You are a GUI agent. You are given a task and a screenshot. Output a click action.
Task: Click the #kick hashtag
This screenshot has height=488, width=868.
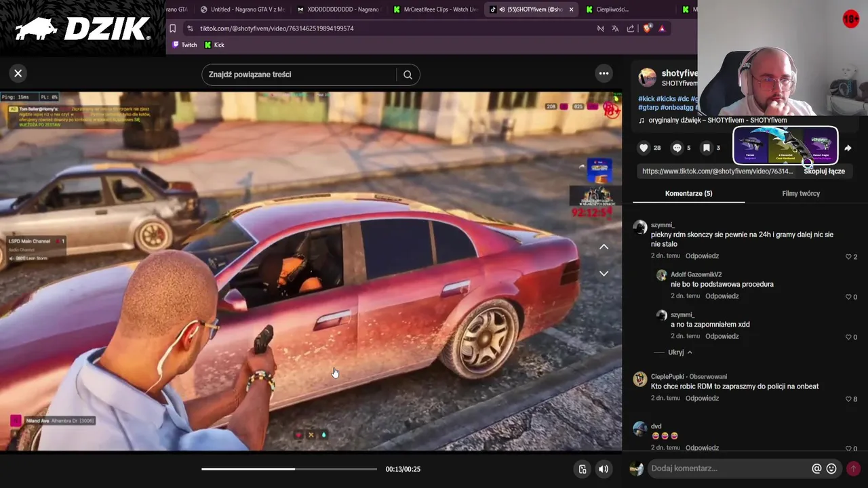(646, 99)
